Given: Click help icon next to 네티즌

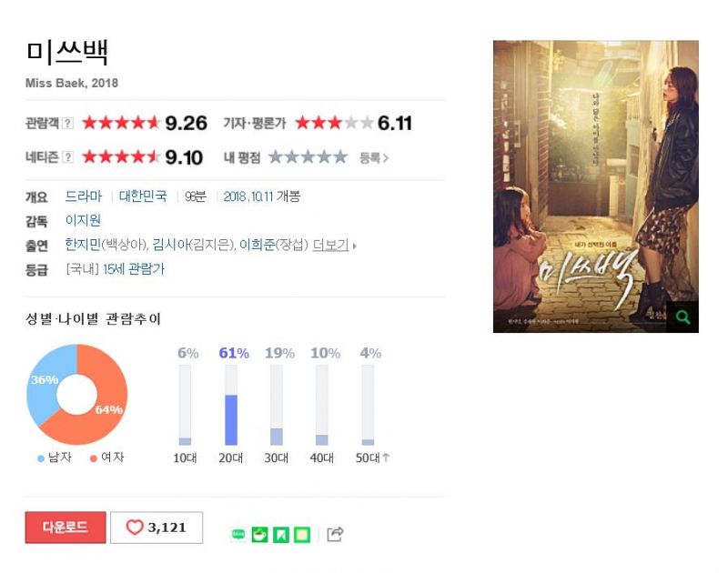Looking at the screenshot, I should pyautogui.click(x=67, y=157).
